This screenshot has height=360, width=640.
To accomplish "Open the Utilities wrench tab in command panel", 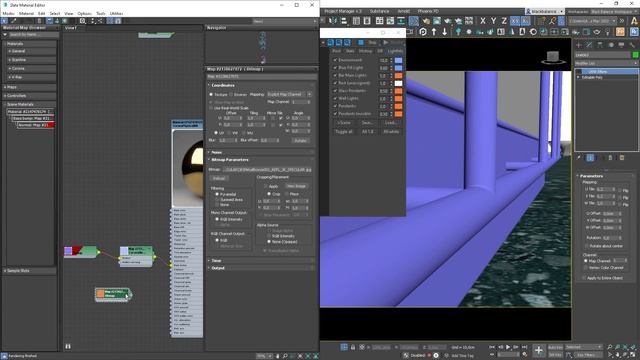I will [632, 44].
